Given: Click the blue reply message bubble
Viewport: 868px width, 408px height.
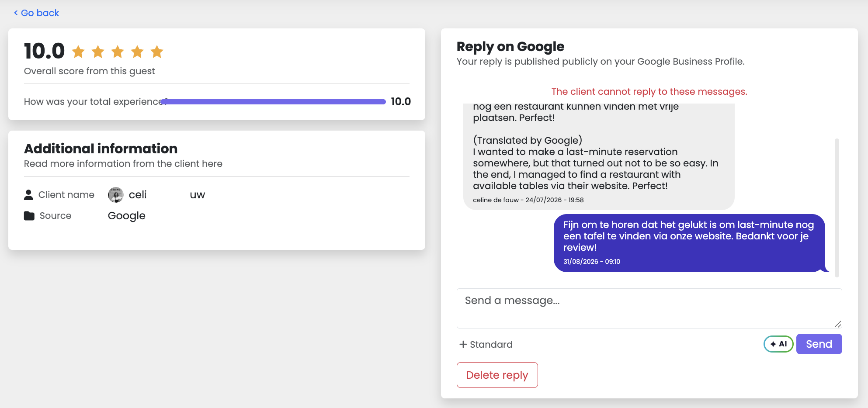Looking at the screenshot, I should tap(690, 243).
